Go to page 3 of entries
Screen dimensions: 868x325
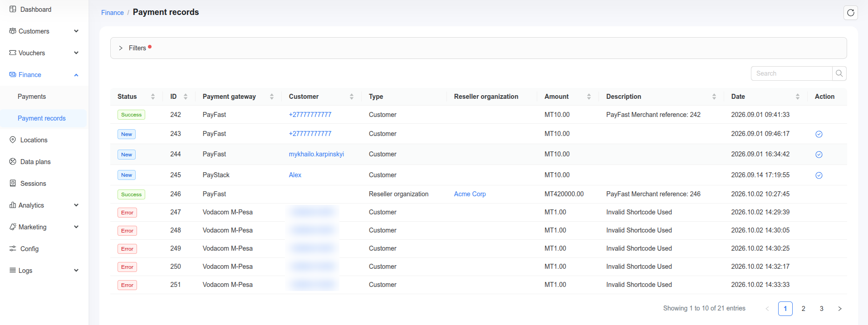821,309
